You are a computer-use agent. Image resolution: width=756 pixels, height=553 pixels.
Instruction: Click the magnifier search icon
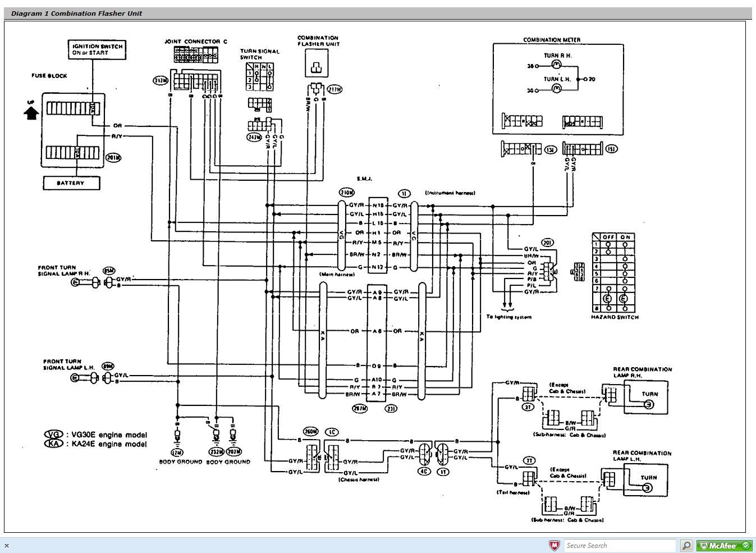[687, 545]
